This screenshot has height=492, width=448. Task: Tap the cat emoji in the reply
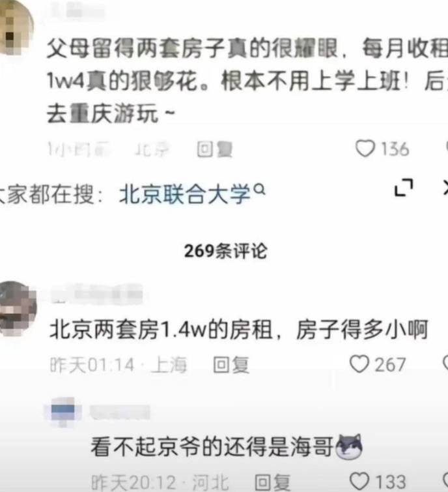(349, 447)
